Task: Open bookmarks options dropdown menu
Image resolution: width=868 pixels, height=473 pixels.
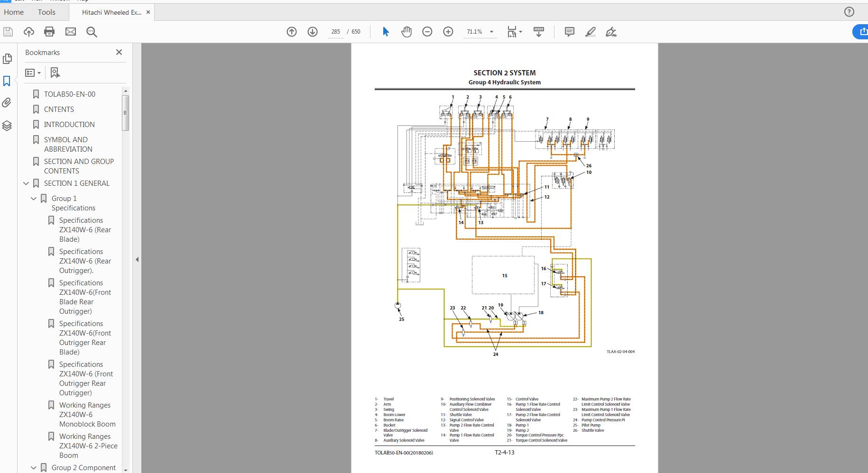Action: [x=33, y=73]
